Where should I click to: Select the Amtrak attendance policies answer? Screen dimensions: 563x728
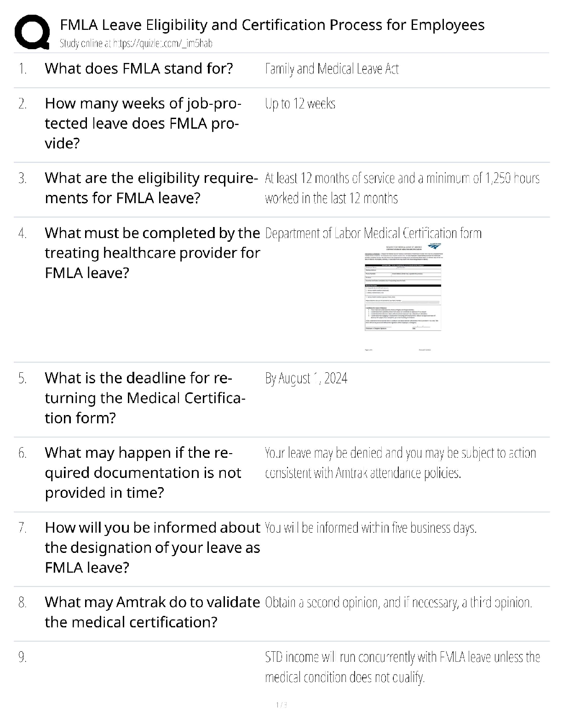point(400,463)
